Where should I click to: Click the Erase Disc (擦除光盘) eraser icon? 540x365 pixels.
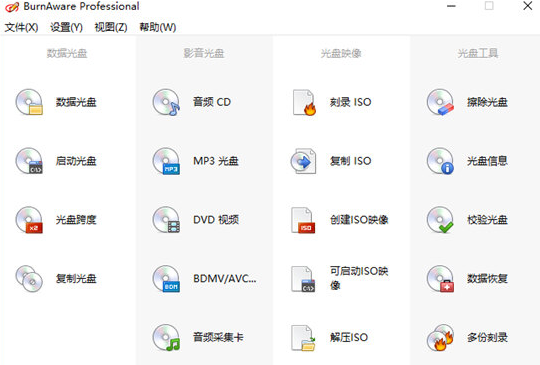(440, 102)
